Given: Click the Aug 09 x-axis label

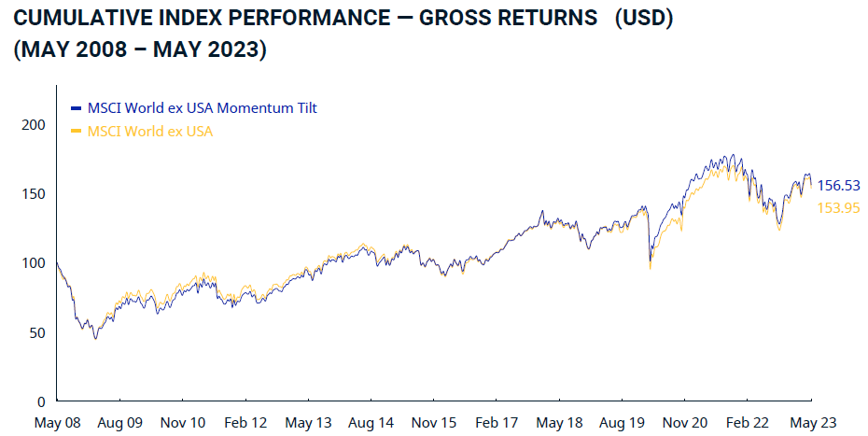Looking at the screenshot, I should (x=120, y=423).
